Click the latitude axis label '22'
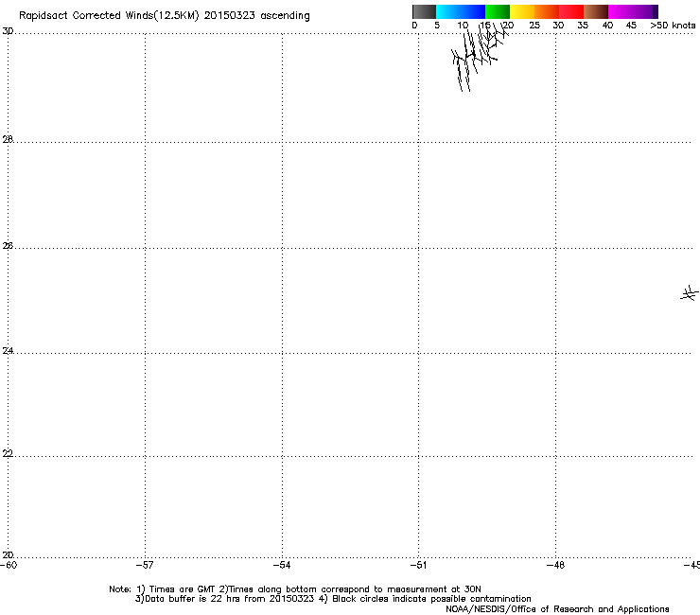 8,453
